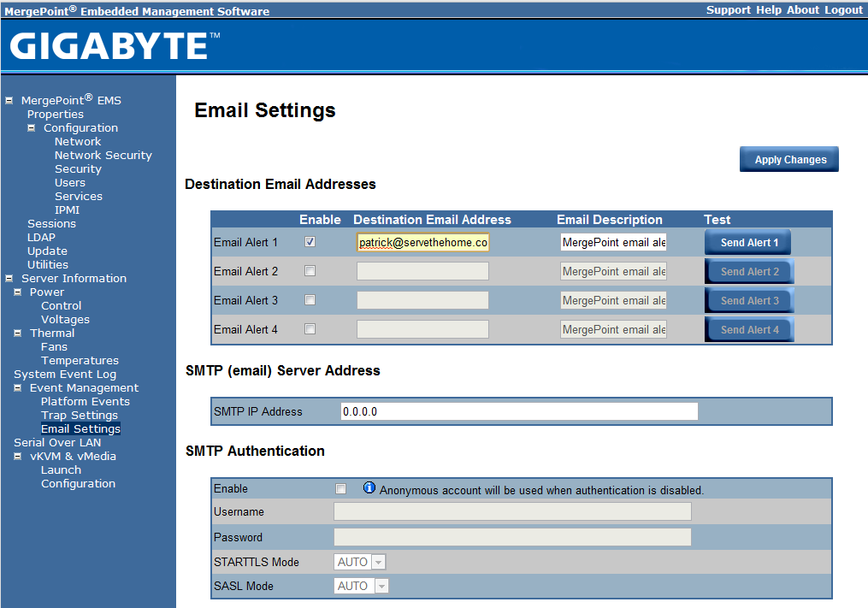Click Logout in header

843,10
